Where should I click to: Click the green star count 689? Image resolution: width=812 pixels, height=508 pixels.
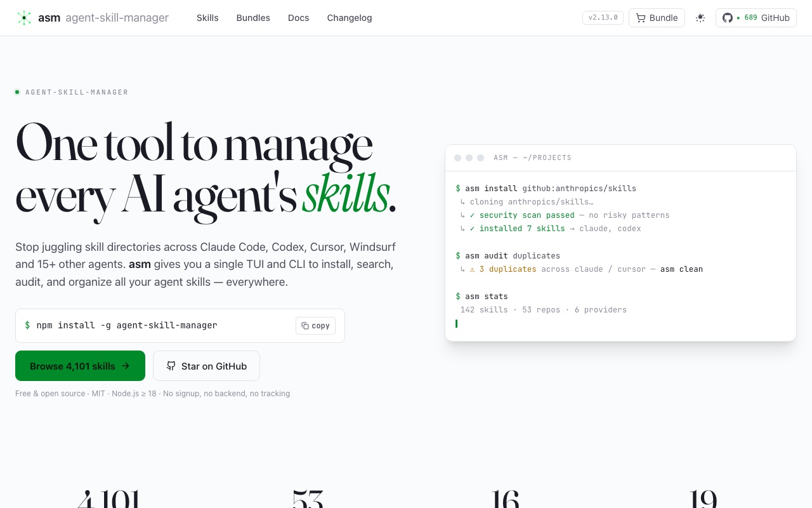pyautogui.click(x=747, y=18)
